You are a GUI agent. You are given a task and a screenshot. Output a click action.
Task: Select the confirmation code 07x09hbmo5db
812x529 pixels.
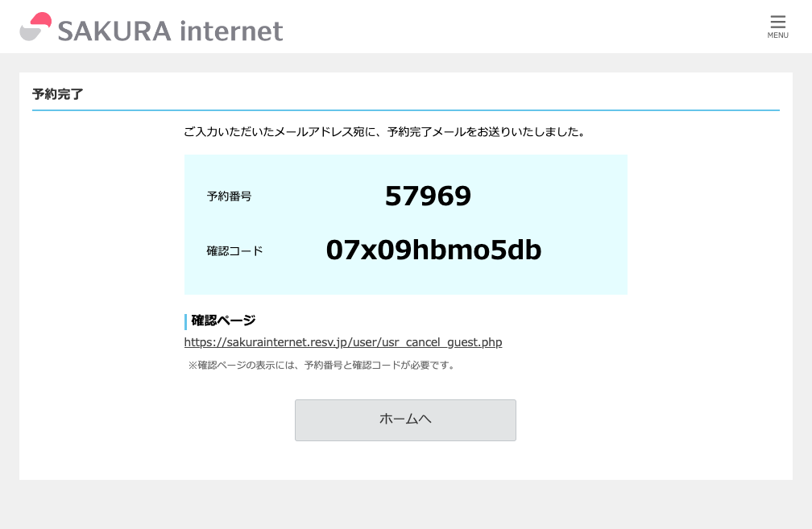(x=433, y=250)
